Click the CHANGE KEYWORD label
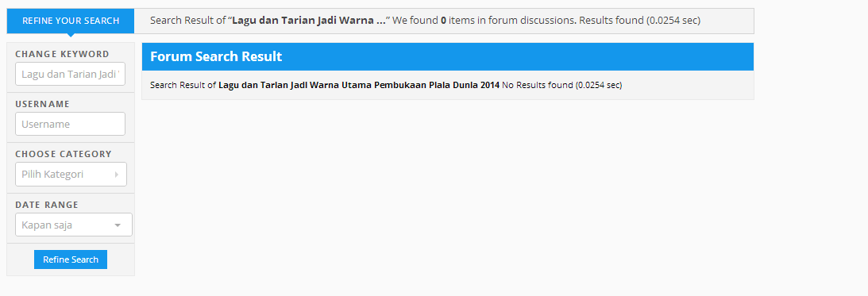Screen dimensions: 868x296 tap(62, 54)
